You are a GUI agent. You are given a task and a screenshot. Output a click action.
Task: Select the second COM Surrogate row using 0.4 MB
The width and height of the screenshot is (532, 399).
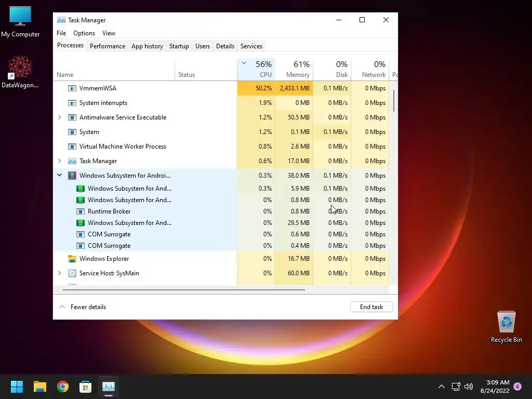pyautogui.click(x=221, y=246)
